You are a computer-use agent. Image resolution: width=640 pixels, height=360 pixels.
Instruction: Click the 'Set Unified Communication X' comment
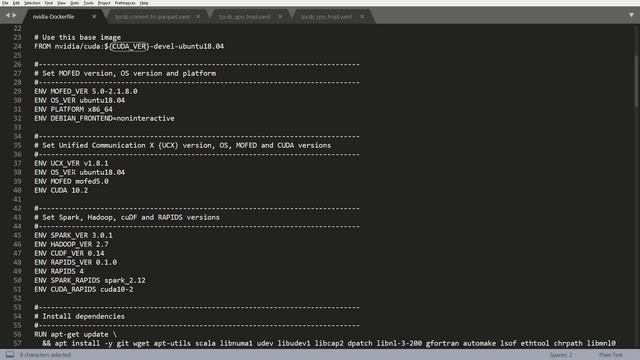(x=182, y=145)
